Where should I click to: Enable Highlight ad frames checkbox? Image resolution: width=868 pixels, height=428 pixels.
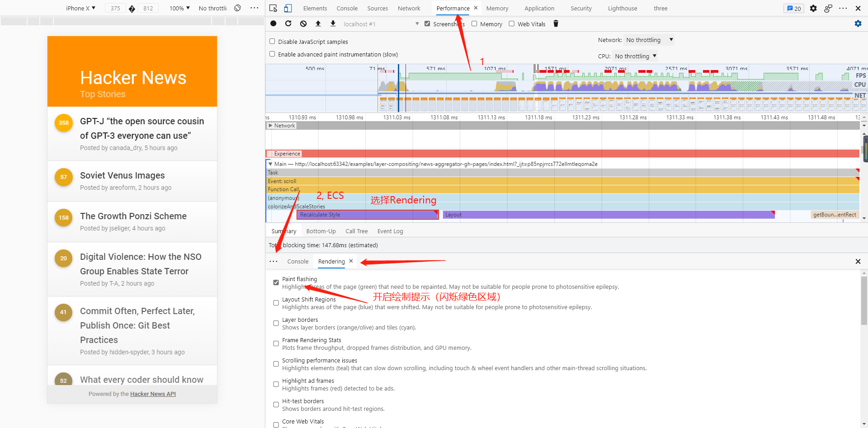pos(276,384)
